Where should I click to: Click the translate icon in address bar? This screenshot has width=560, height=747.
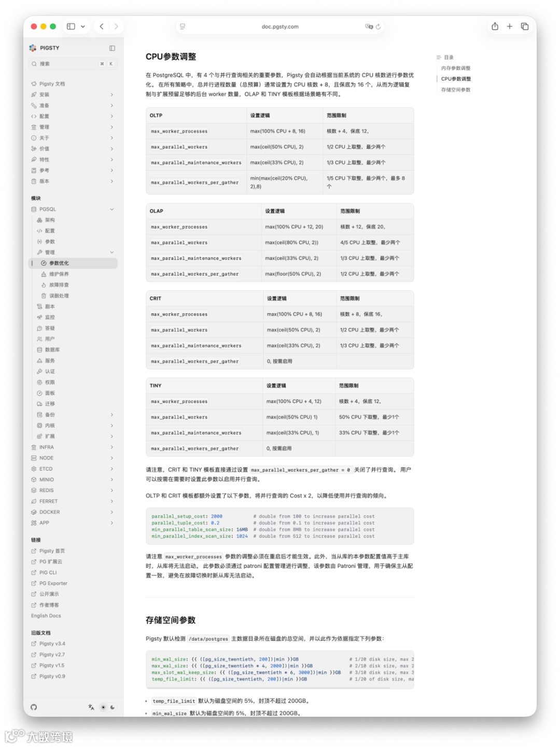tap(369, 26)
